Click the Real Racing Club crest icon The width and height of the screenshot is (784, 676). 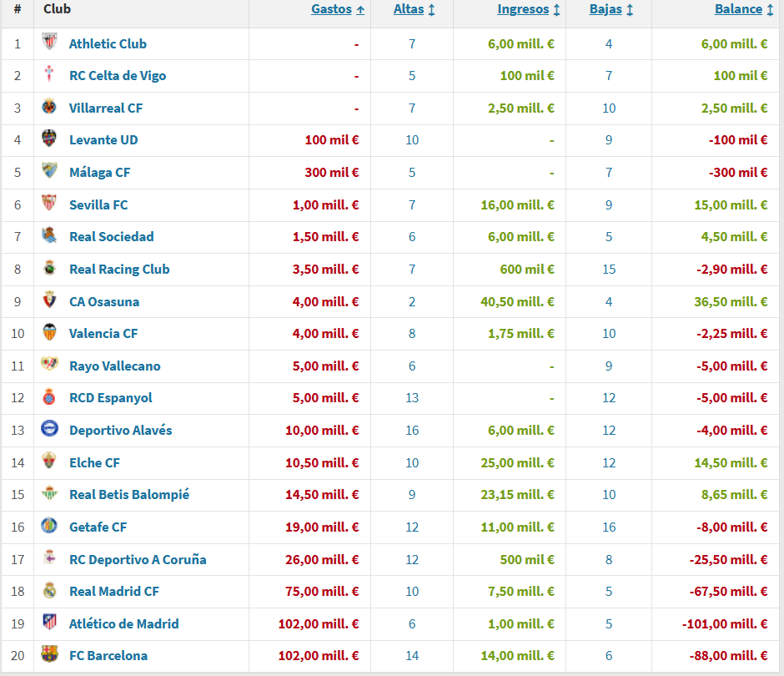tap(49, 267)
